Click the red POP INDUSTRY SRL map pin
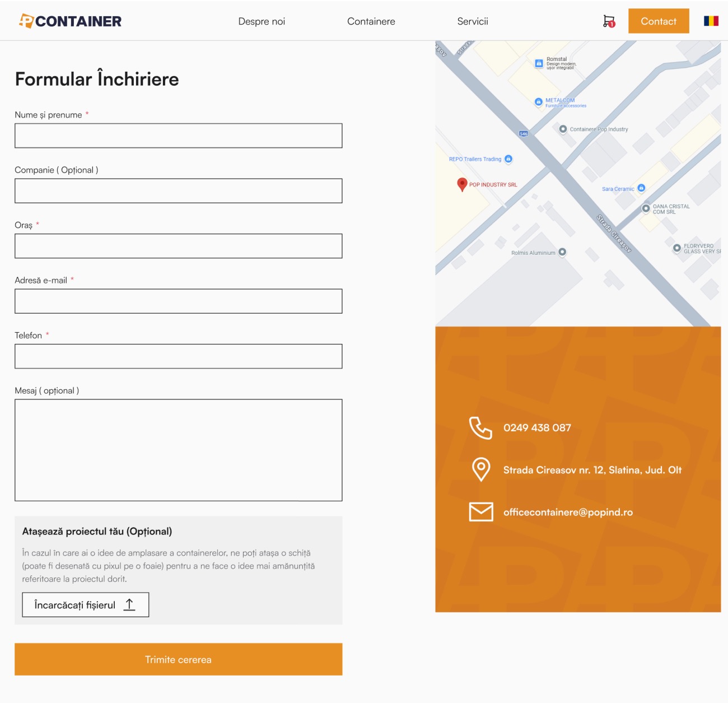The image size is (728, 703). tap(462, 184)
